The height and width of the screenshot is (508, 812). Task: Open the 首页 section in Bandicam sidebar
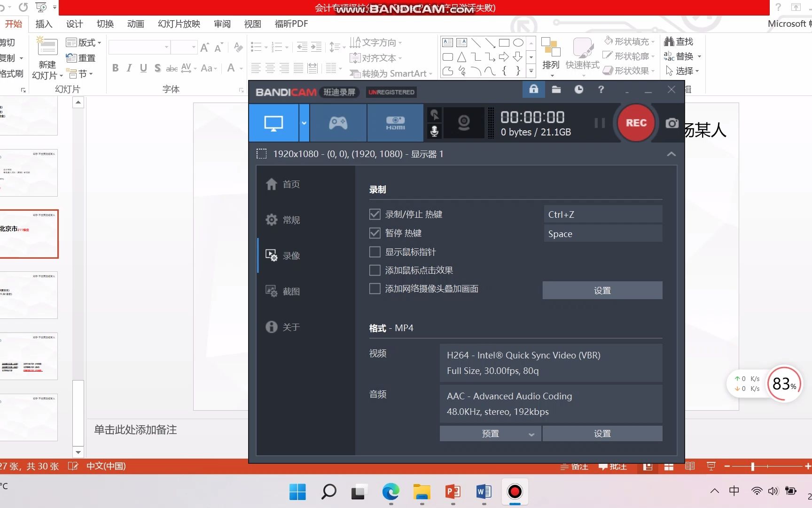(x=282, y=184)
